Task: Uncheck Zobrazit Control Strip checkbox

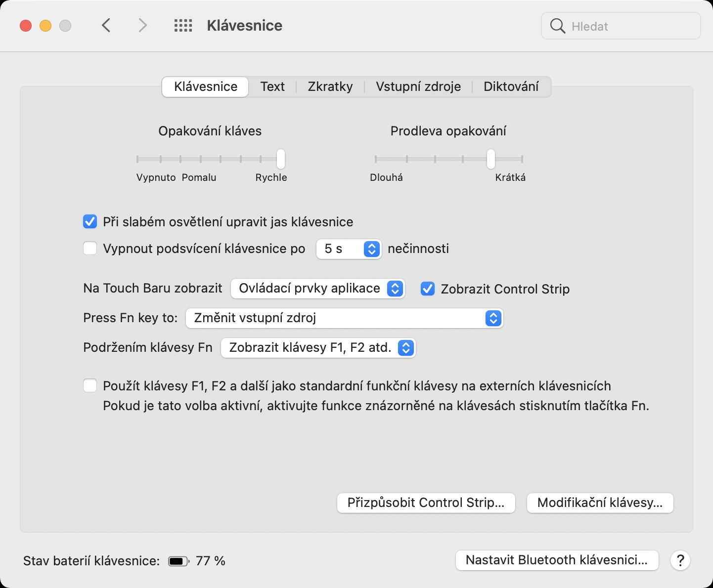Action: (428, 289)
